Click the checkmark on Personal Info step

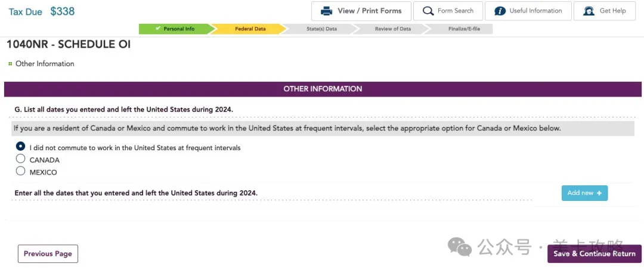(158, 29)
